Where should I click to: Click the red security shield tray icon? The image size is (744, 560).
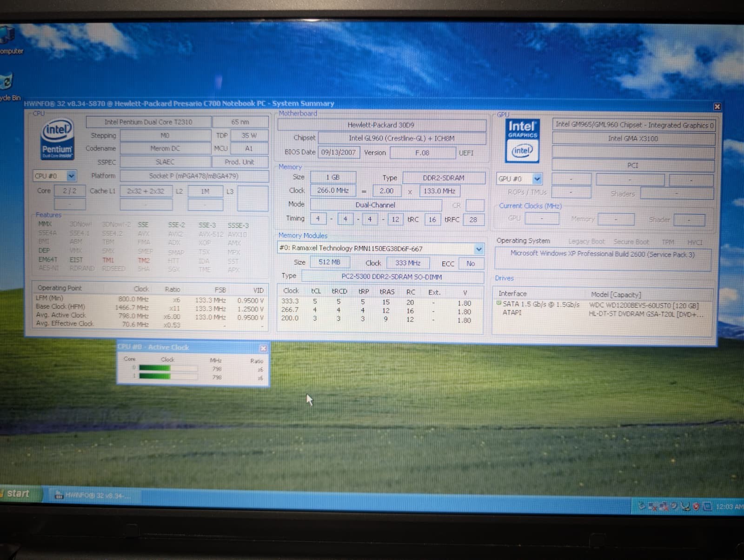tap(696, 507)
